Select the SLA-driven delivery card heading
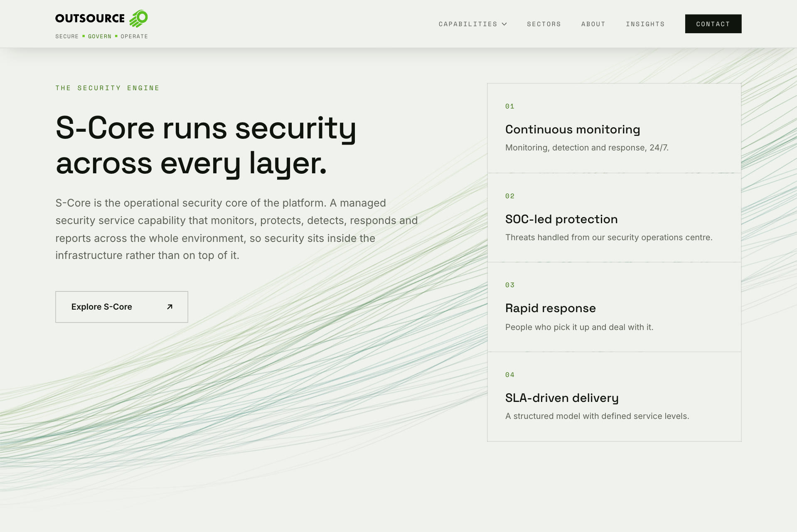 [x=562, y=398]
